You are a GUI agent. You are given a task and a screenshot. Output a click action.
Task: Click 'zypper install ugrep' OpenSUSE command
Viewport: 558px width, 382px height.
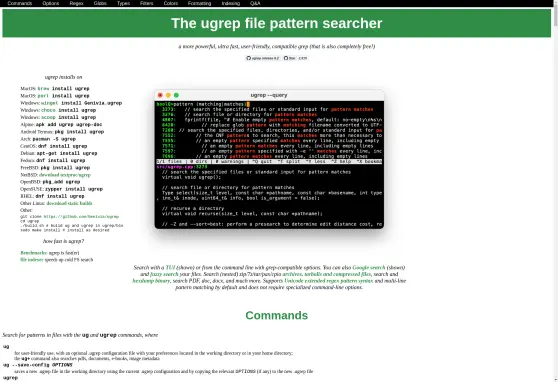coord(74,189)
